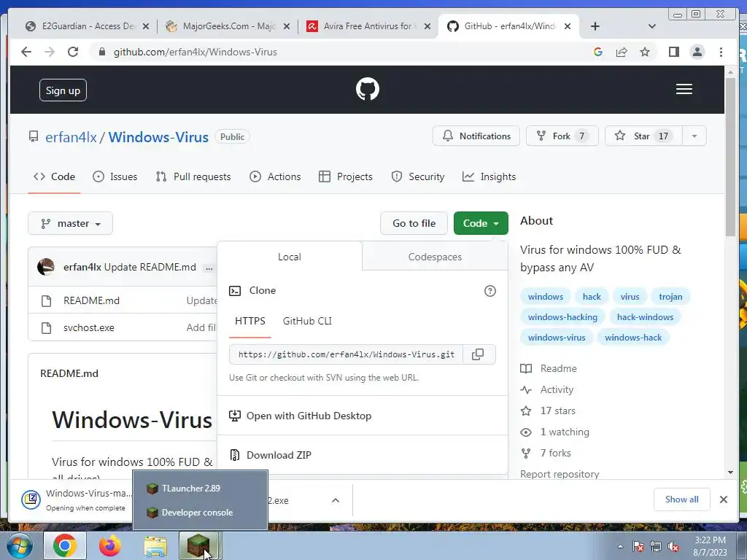Image resolution: width=747 pixels, height=560 pixels.
Task: Click the volume tray icon
Action: [x=673, y=546]
